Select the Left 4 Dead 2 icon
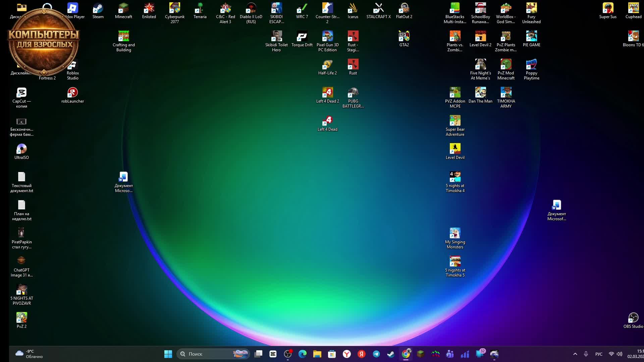Image resolution: width=644 pixels, height=362 pixels. [x=327, y=95]
